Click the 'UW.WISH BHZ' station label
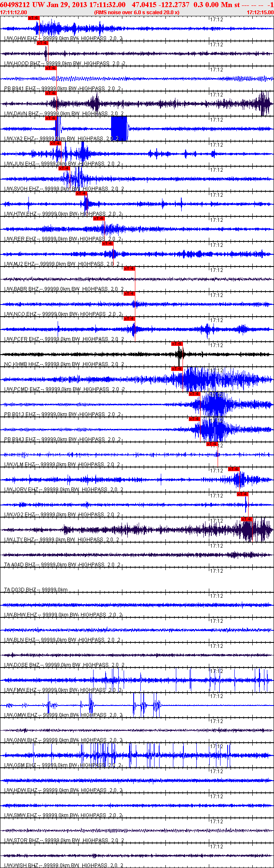This screenshot has height=868, width=274. click(21, 865)
